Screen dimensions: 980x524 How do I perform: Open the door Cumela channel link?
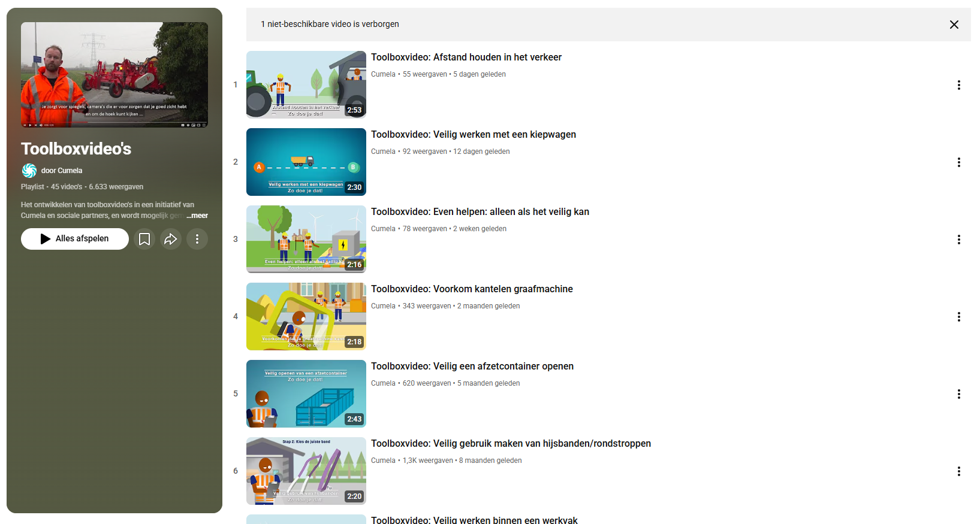coord(62,171)
